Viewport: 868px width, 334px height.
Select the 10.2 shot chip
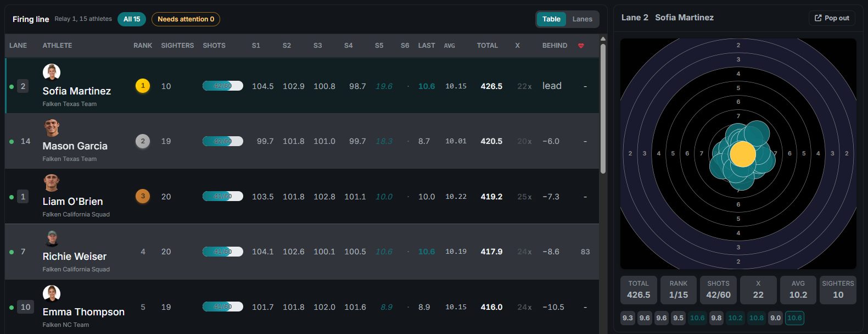coord(735,318)
